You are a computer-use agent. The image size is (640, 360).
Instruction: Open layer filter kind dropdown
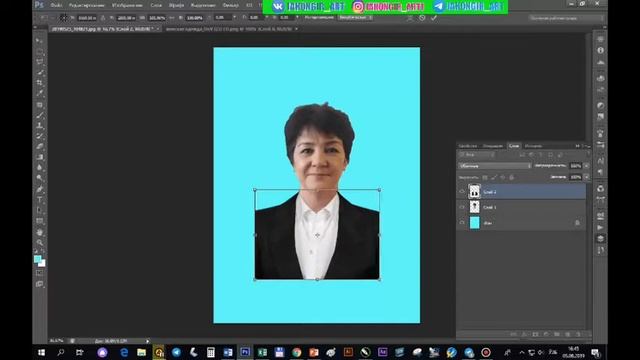pos(477,155)
